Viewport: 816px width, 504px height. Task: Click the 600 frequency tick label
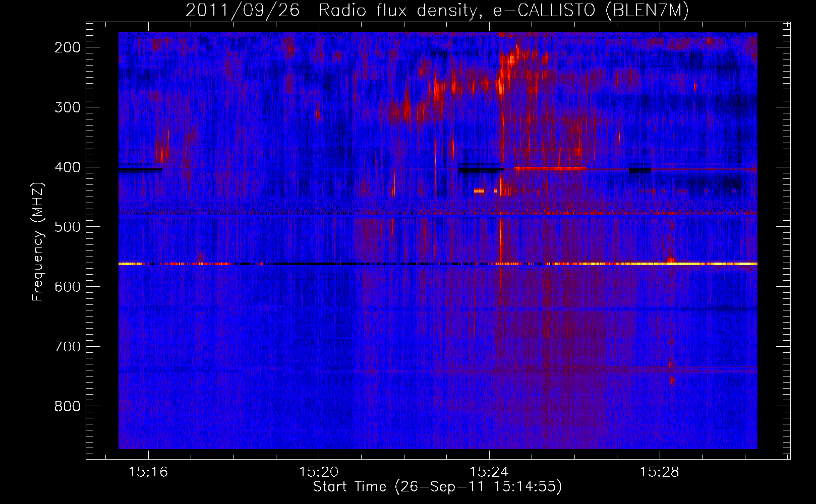tap(68, 287)
